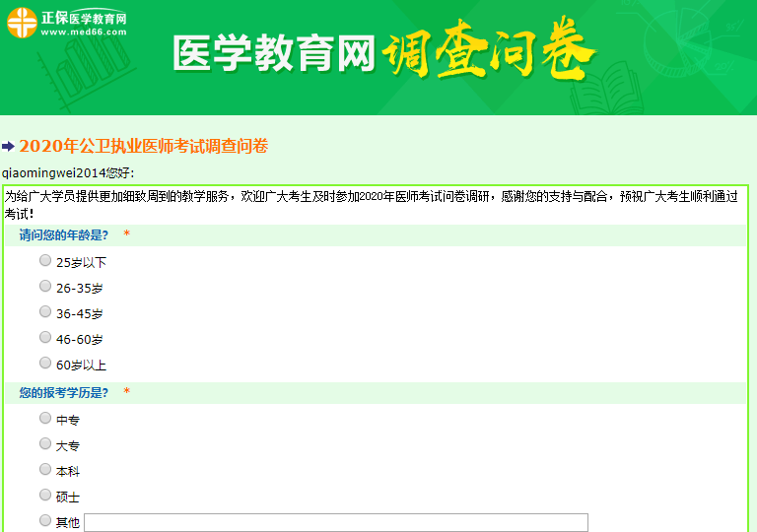Click the 您的报考学历是 question label
This screenshot has width=757, height=532.
(63, 393)
